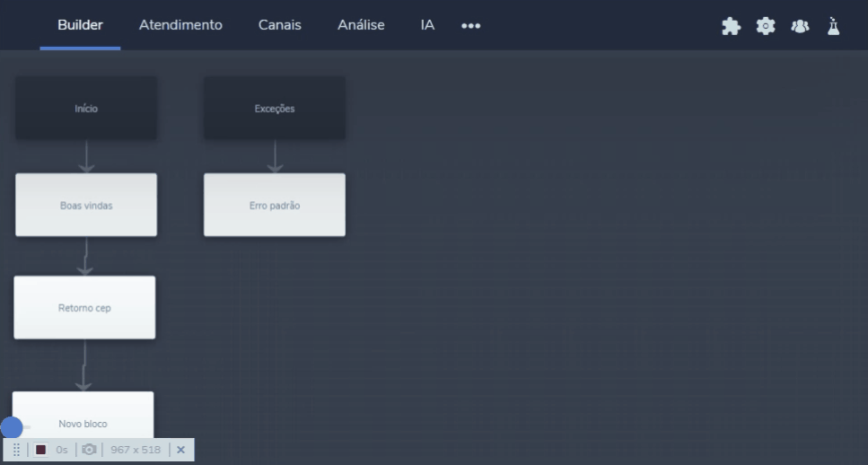868x465 pixels.
Task: Close the screen recorder bar
Action: point(180,450)
